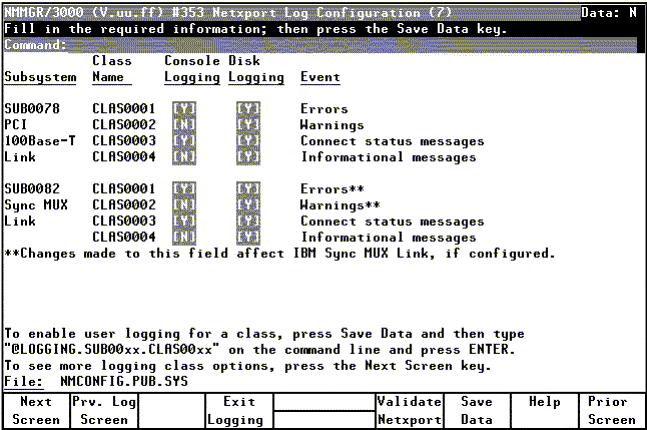
Task: Open Help from the function keys
Action: pyautogui.click(x=544, y=411)
